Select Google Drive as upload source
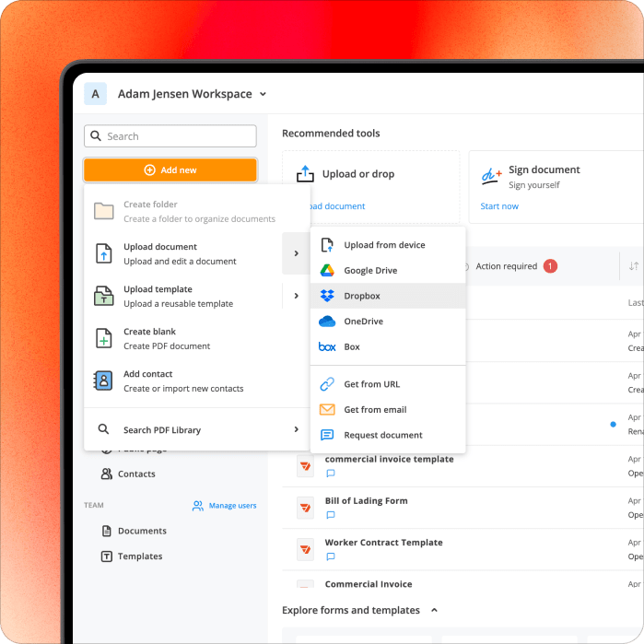644x644 pixels. (x=388, y=270)
